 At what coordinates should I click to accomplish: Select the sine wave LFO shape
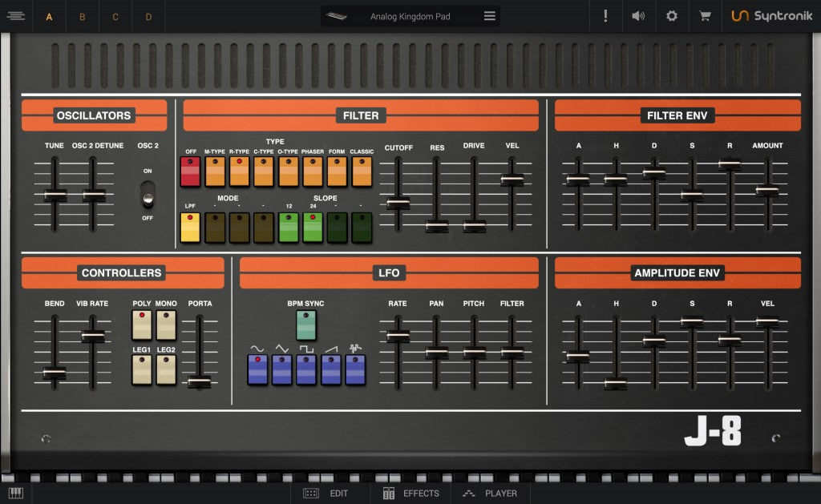click(x=259, y=369)
